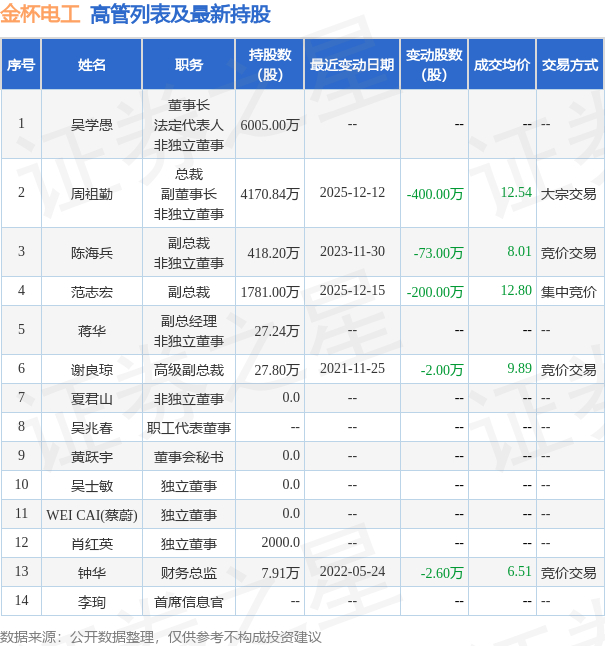Select the name 钟华

point(91,573)
